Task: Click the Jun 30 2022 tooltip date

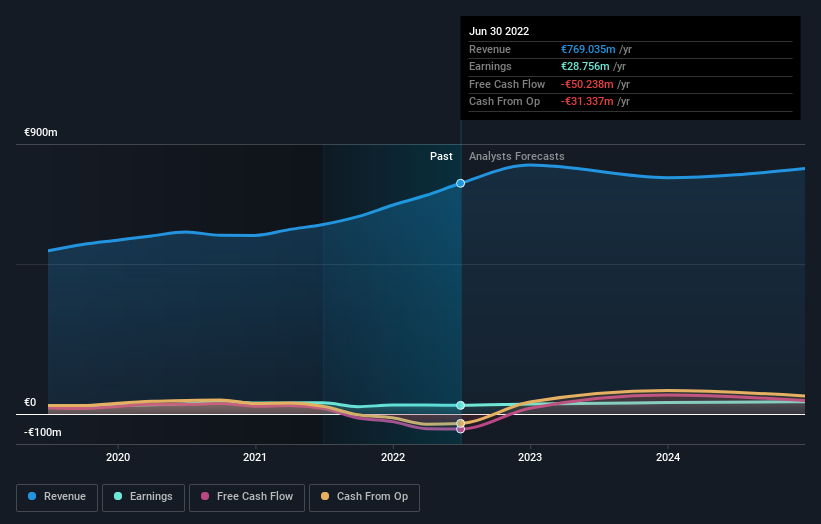Action: click(499, 31)
